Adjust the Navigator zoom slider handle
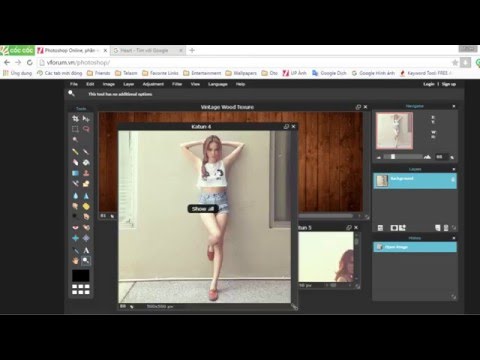The height and width of the screenshot is (360, 480). [x=393, y=156]
